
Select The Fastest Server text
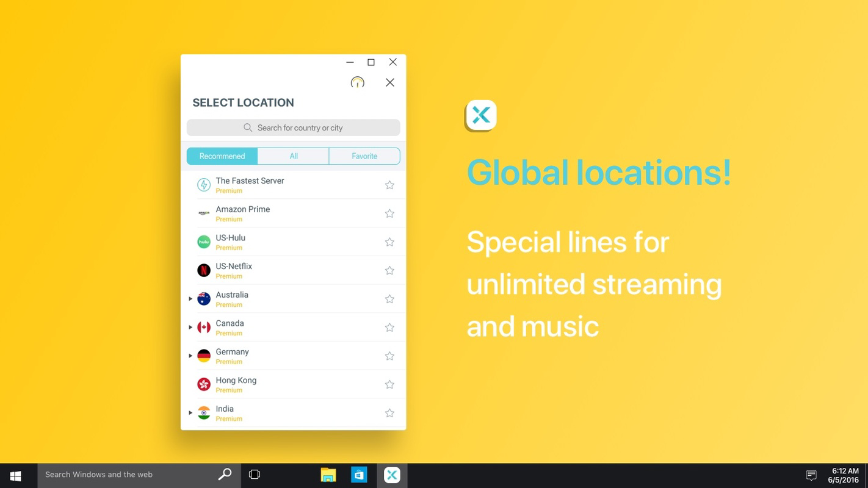[250, 181]
